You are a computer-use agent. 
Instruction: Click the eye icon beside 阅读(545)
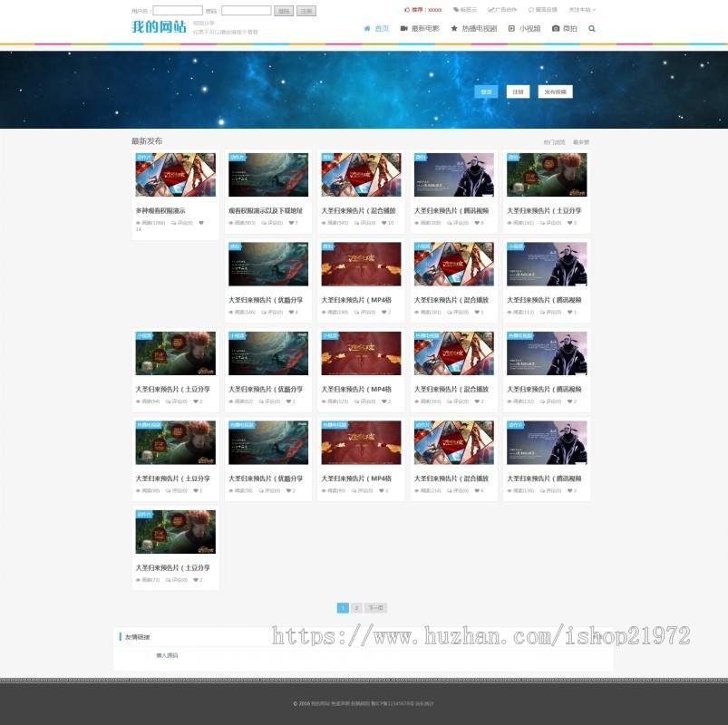[324, 223]
